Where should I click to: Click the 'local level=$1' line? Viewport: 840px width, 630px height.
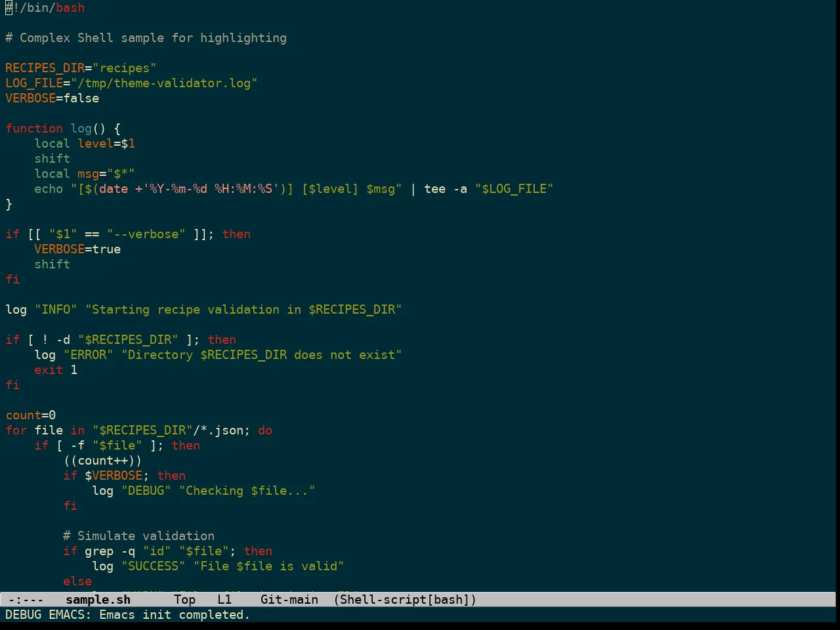pyautogui.click(x=85, y=144)
